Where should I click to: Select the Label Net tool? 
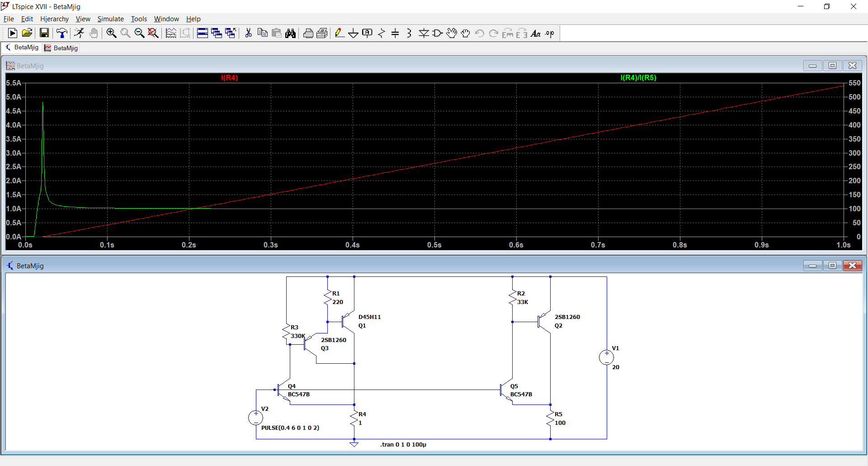pos(368,33)
